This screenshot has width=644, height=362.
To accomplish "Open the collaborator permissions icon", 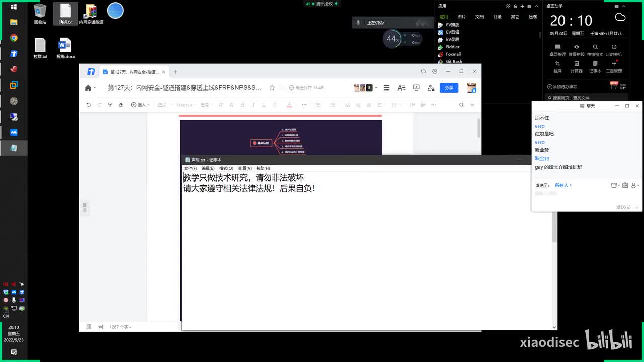I will coord(431,88).
